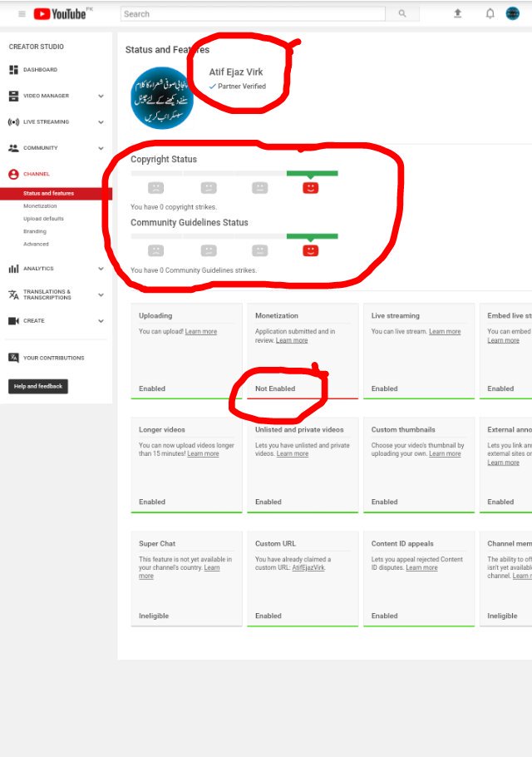Screen dimensions: 532x757
Task: Open Your Contributions menu item
Action: (x=53, y=358)
